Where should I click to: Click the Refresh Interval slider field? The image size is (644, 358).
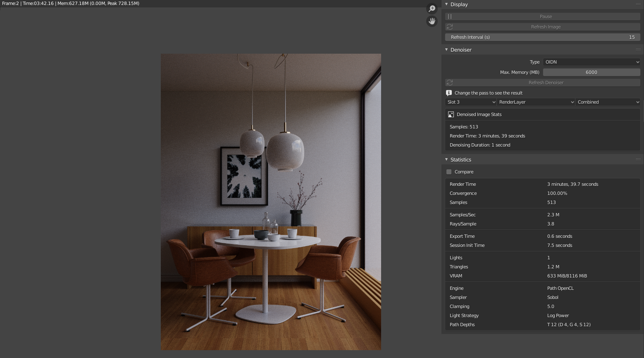coord(542,37)
